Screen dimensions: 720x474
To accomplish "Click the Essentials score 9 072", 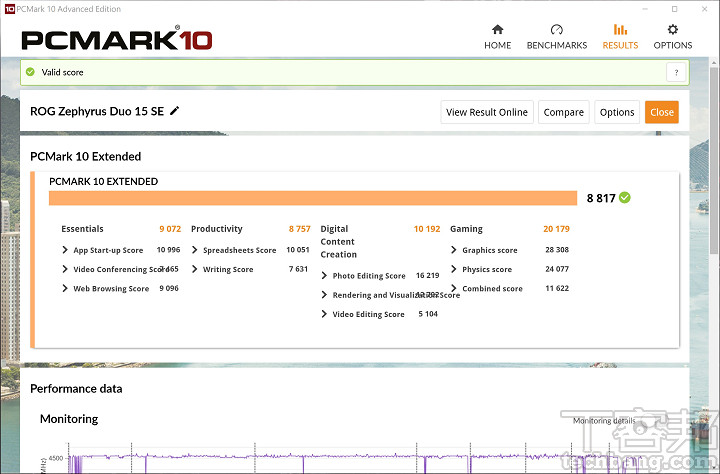I will pos(170,229).
